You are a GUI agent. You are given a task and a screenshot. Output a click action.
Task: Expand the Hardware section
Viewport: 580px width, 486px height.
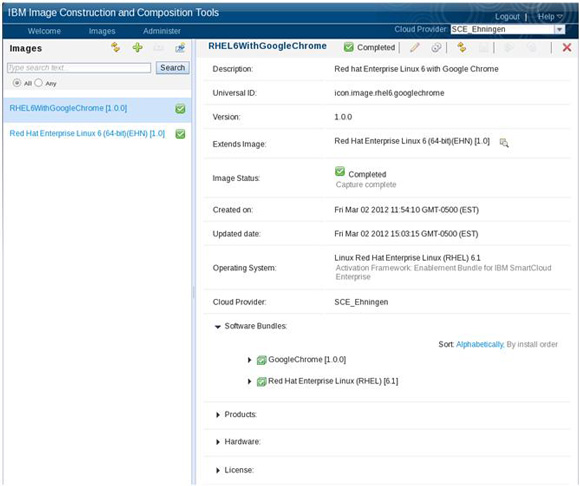pos(218,442)
